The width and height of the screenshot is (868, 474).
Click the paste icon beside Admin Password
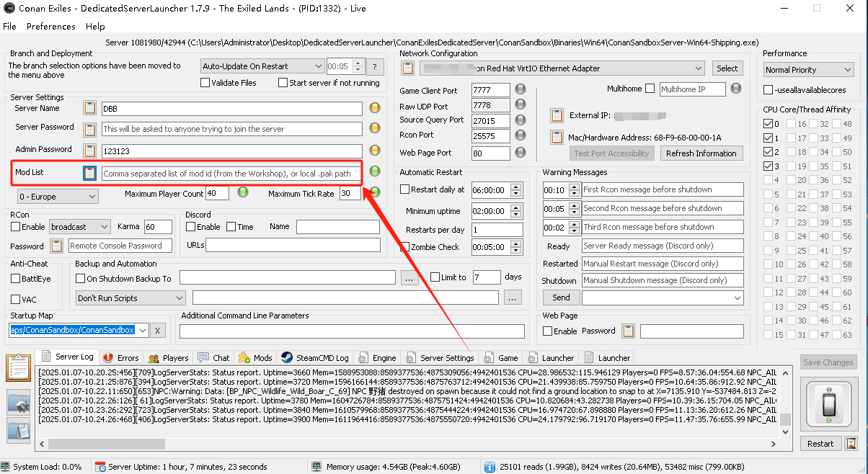coord(89,151)
